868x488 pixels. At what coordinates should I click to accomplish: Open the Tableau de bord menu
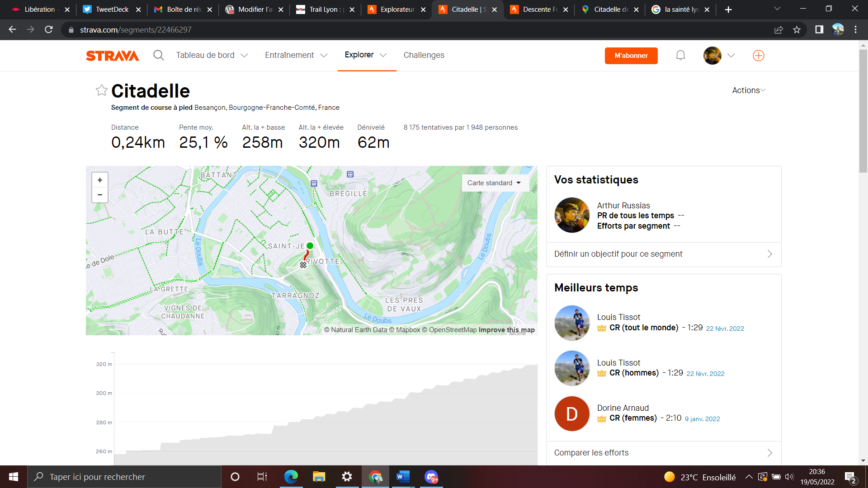click(212, 55)
